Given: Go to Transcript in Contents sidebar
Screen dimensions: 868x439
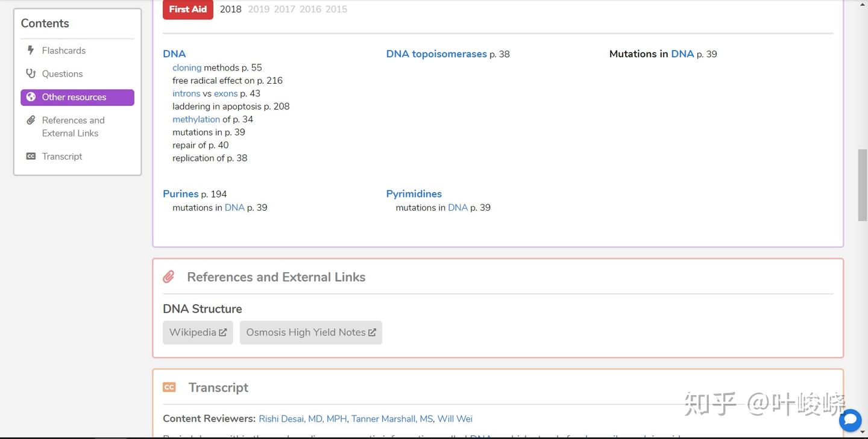Looking at the screenshot, I should (62, 157).
